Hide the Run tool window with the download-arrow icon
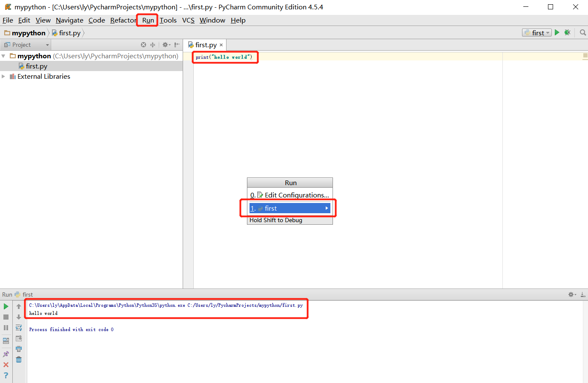This screenshot has height=383, width=588. tap(583, 294)
